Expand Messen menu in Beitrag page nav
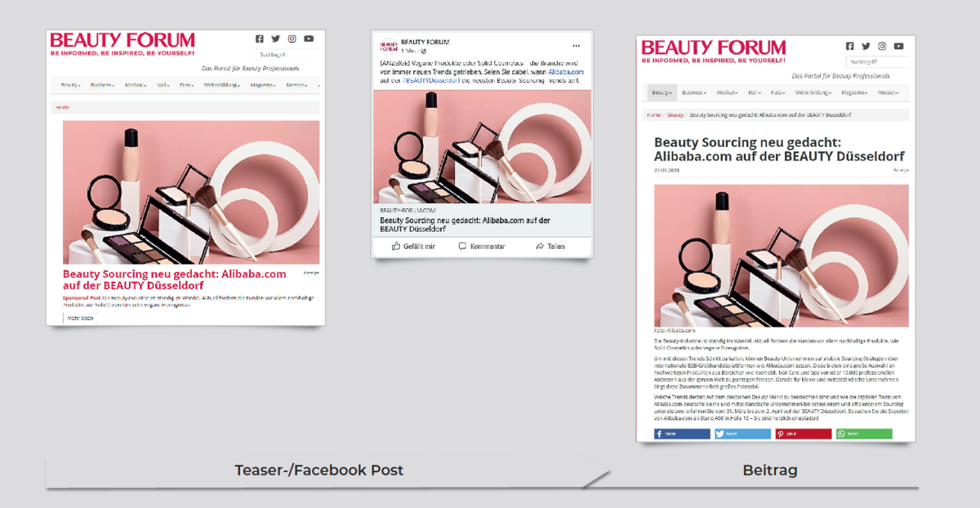Viewport: 980px width, 508px height. (889, 92)
